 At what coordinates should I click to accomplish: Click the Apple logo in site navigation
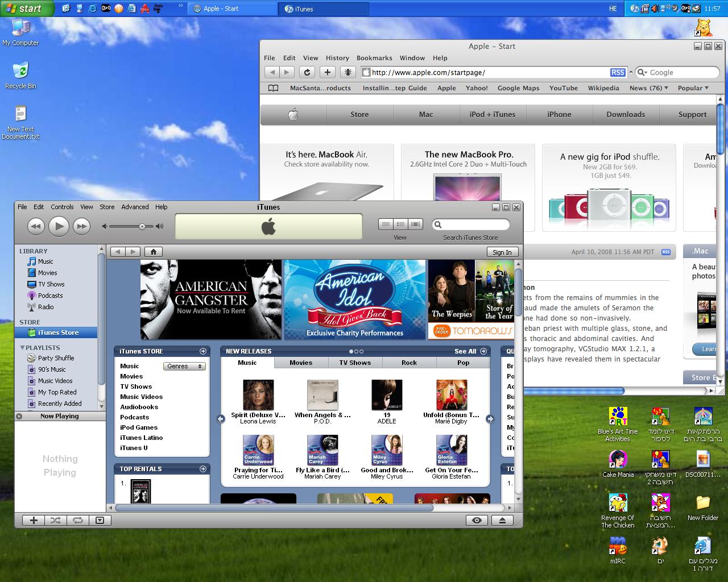pos(293,114)
